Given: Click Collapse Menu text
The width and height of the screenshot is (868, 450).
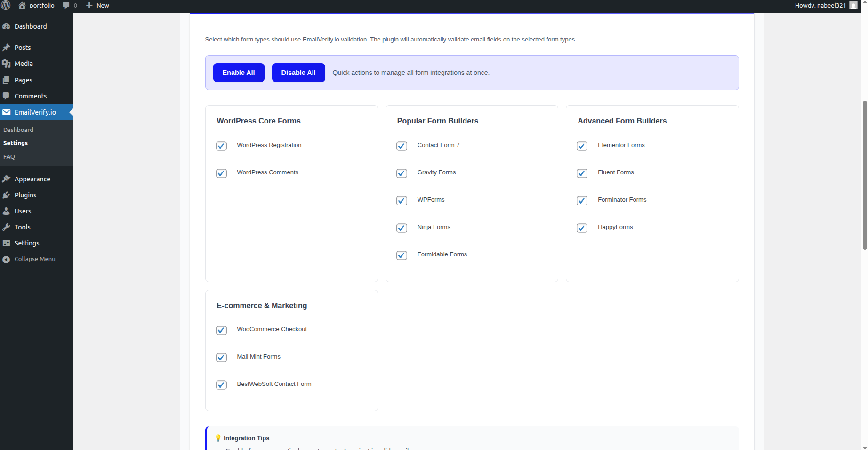Looking at the screenshot, I should [35, 259].
